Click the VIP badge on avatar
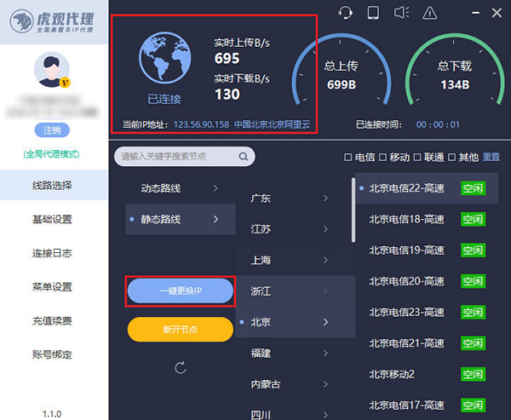The height and width of the screenshot is (420, 511). pos(65,83)
